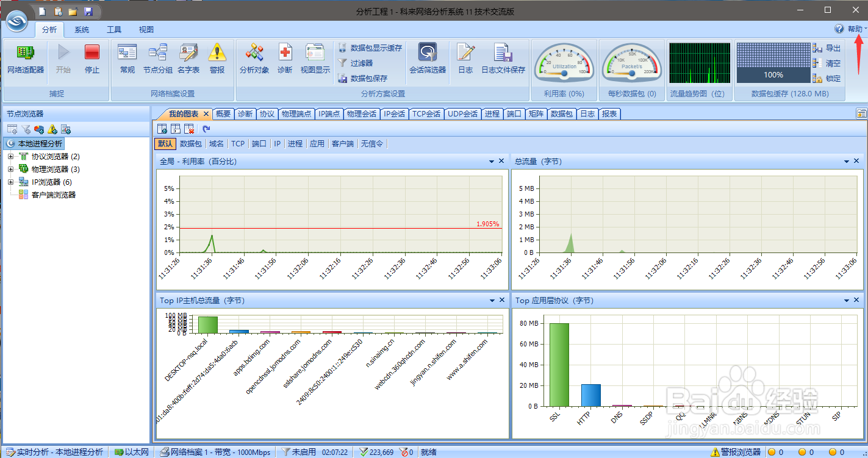The width and height of the screenshot is (868, 458).
Task: Open 节点分组 node group settings
Action: click(x=158, y=60)
